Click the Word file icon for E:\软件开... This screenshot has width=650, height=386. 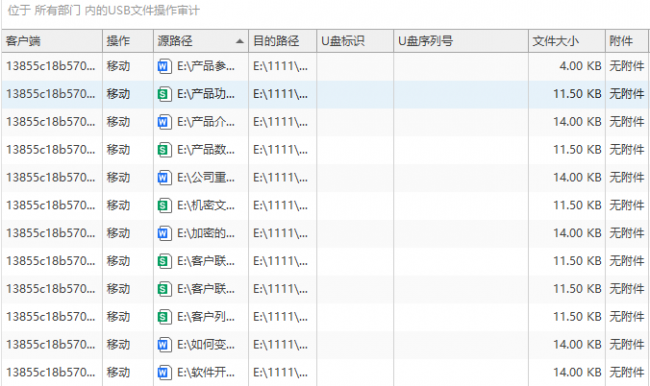coord(164,372)
